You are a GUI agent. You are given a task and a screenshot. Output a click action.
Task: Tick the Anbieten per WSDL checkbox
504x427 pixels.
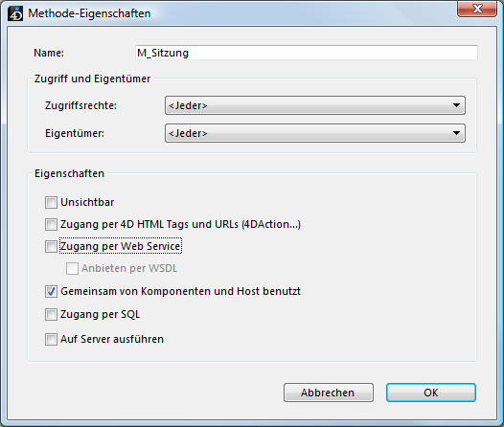(x=72, y=268)
